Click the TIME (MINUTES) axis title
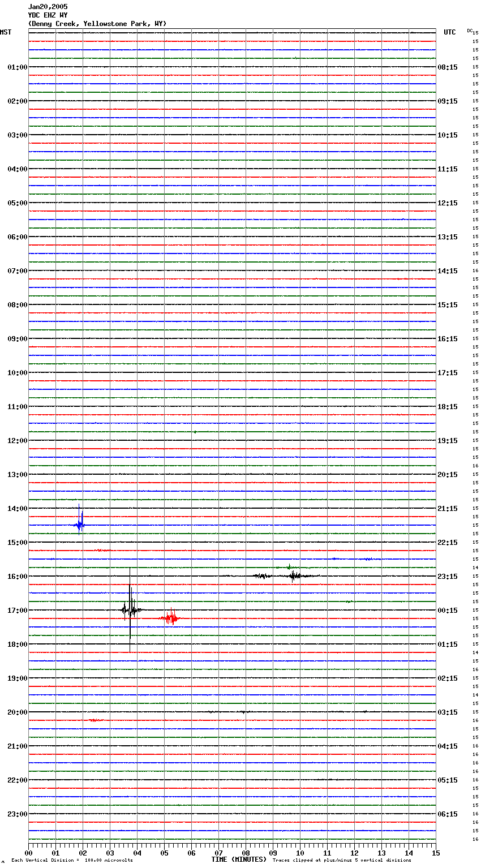This screenshot has height=868, width=481. click(x=239, y=860)
